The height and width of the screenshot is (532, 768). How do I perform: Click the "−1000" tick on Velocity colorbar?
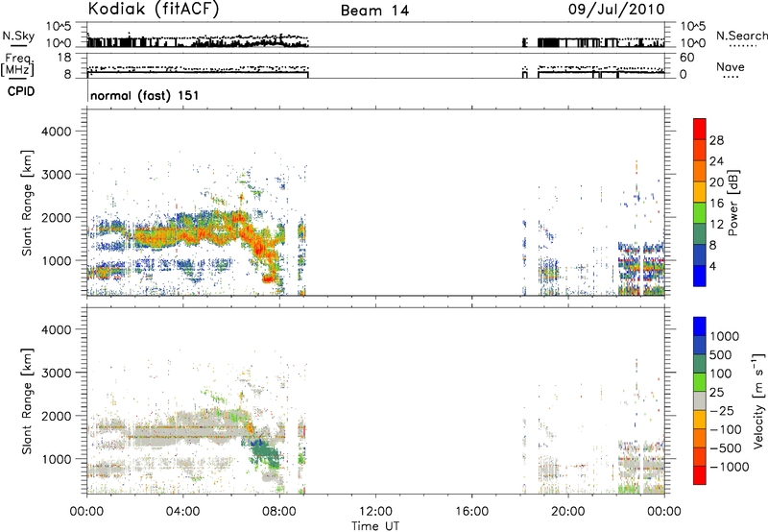[x=730, y=467]
